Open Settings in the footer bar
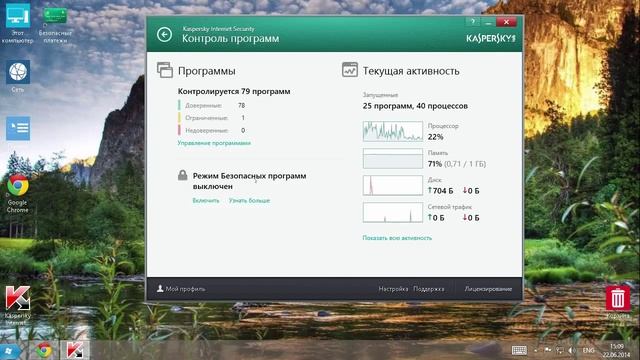The width and height of the screenshot is (640, 360). [x=393, y=289]
